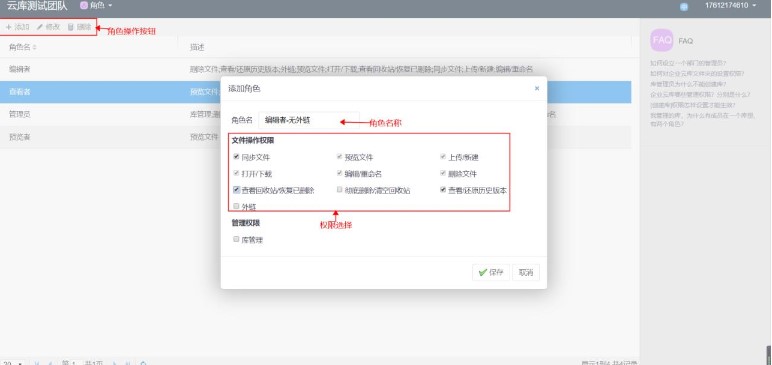Open FAQ link 如何设立一个部门的管理员
The image size is (772, 365).
(x=688, y=63)
